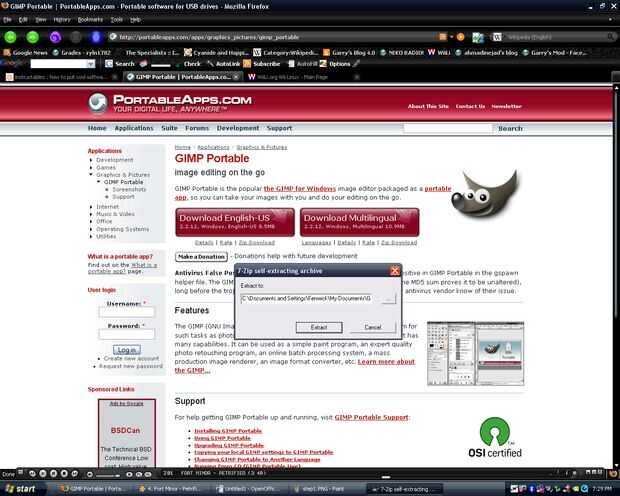Viewport: 620px width, 496px height.
Task: Go to Forums in site navigation
Action: pyautogui.click(x=197, y=128)
